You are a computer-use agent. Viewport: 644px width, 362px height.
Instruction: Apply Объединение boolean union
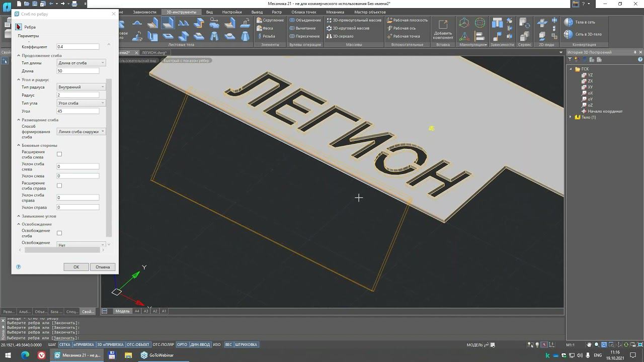coord(305,20)
